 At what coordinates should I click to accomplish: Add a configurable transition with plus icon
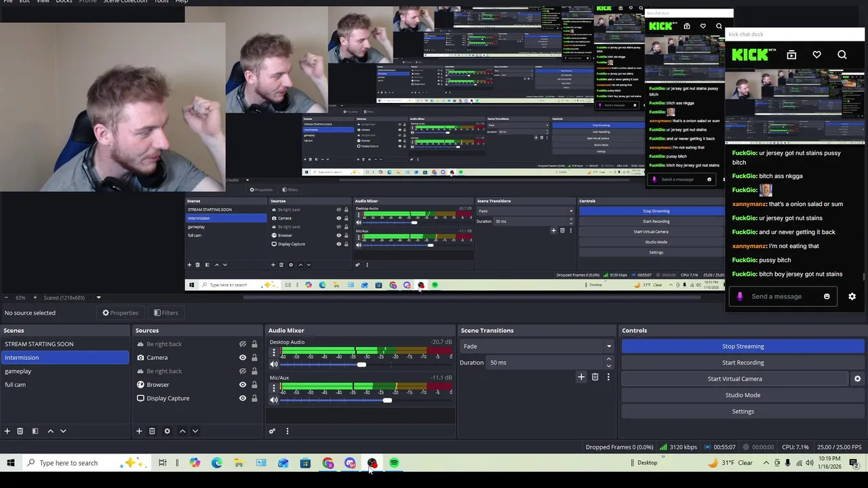coord(581,377)
